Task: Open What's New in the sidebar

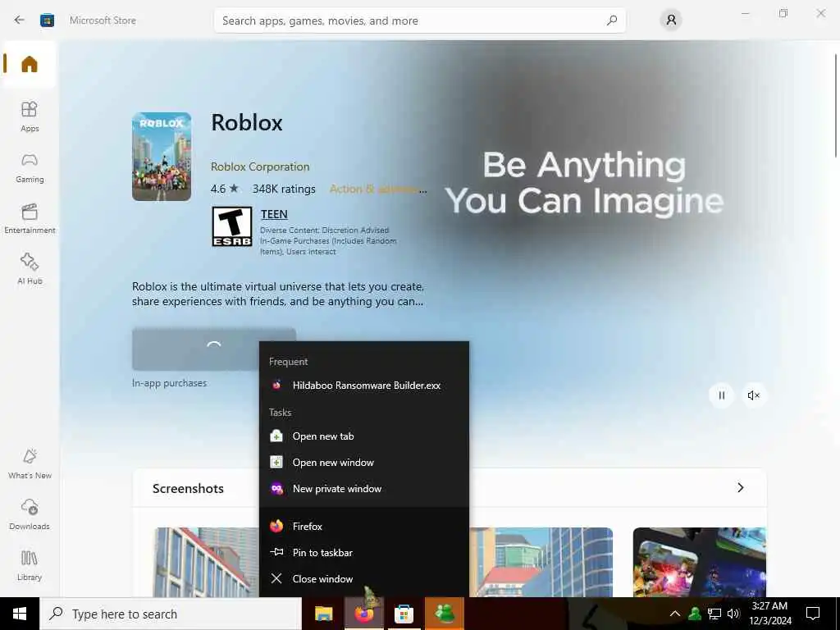Action: tap(30, 464)
